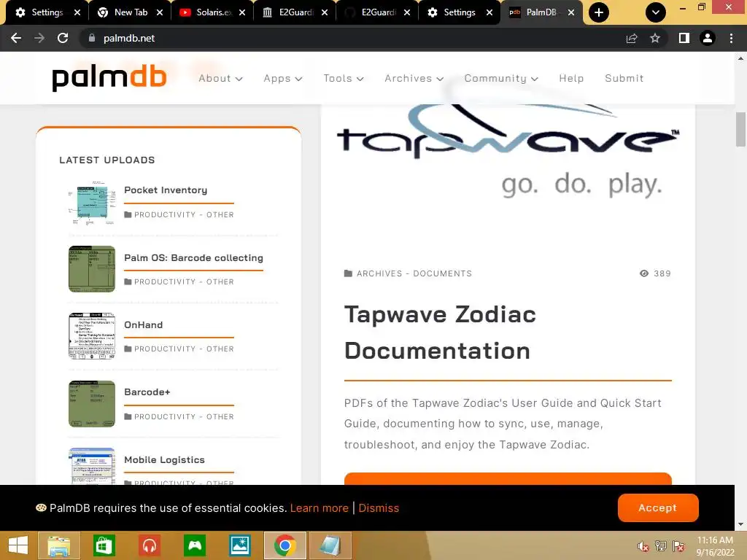Click the page vertical scrollbar thumb
This screenshot has width=747, height=560.
[x=740, y=130]
